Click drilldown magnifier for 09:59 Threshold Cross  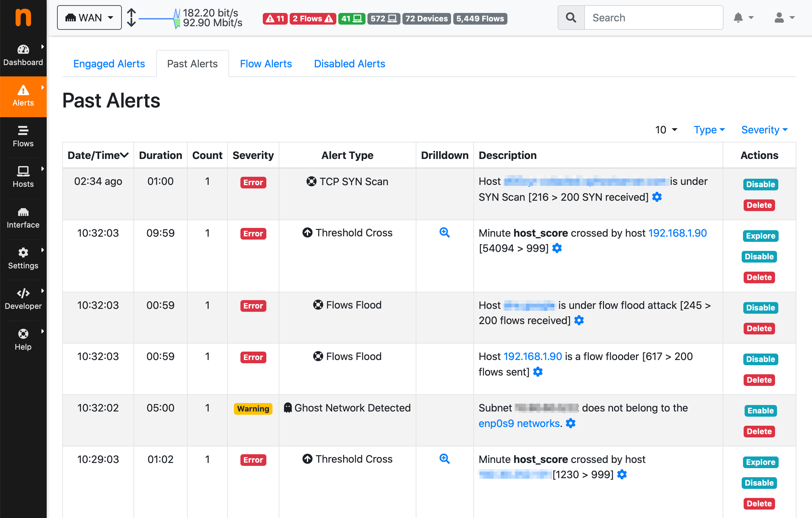pyautogui.click(x=445, y=232)
